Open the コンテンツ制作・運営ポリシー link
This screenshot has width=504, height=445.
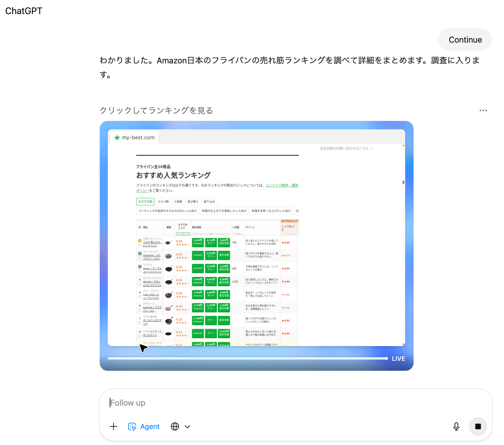coord(281,185)
